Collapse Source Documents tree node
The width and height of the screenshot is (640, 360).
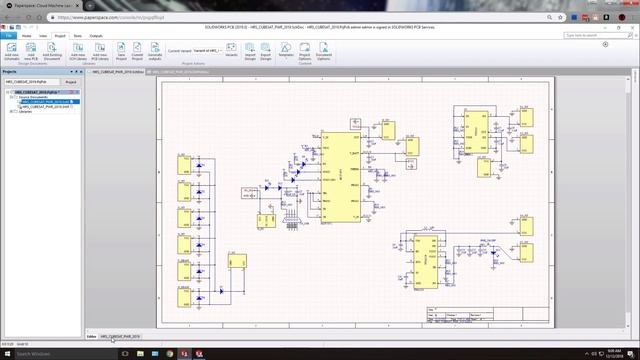click(x=11, y=97)
